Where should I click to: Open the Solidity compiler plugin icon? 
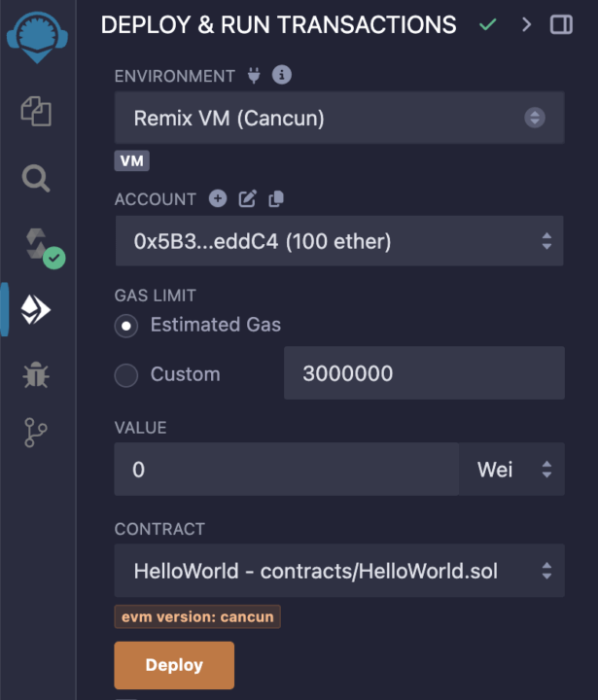[44, 248]
